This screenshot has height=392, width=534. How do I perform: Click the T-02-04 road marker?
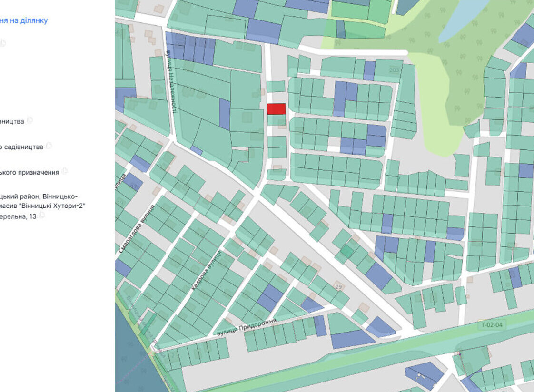pyautogui.click(x=491, y=325)
